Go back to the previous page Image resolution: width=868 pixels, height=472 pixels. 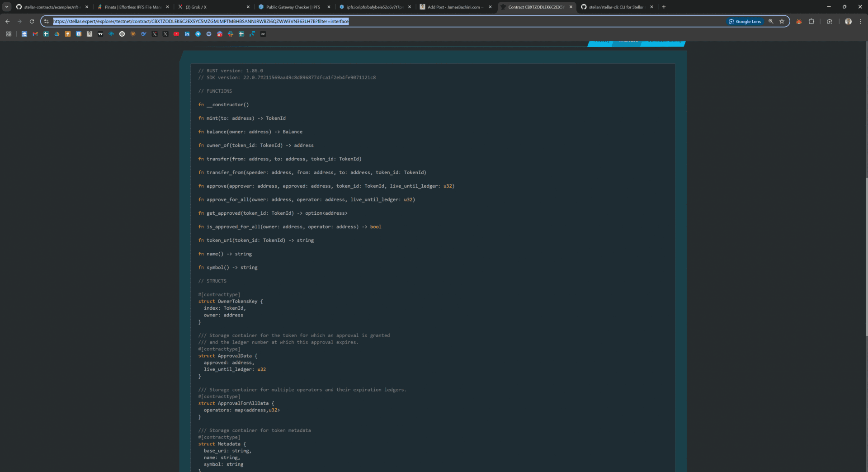click(x=7, y=21)
